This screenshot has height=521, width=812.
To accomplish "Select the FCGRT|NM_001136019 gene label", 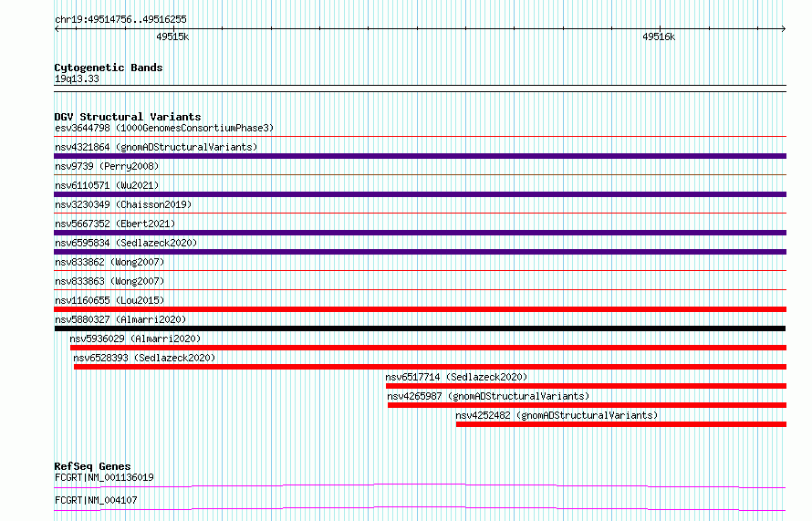I will click(104, 477).
